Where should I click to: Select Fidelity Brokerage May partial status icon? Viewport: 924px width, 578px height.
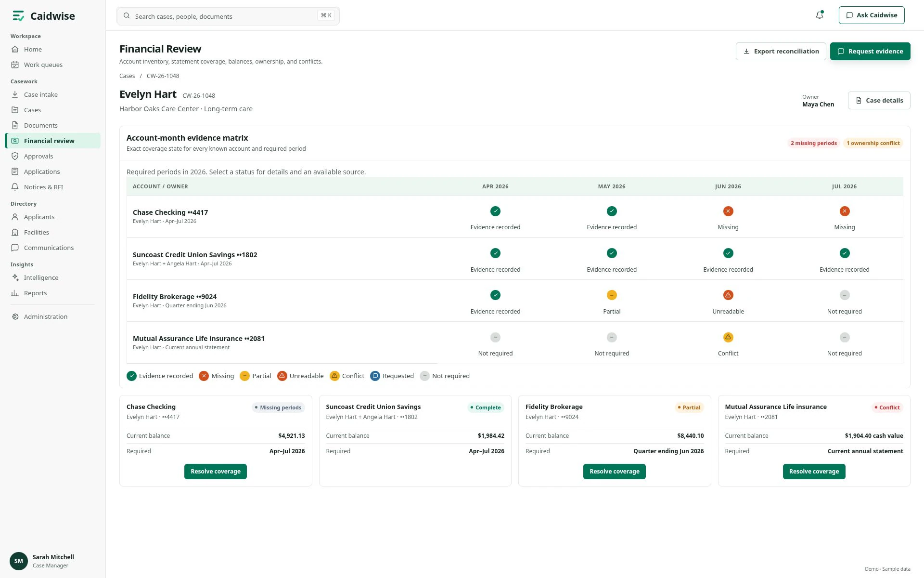[x=612, y=295]
